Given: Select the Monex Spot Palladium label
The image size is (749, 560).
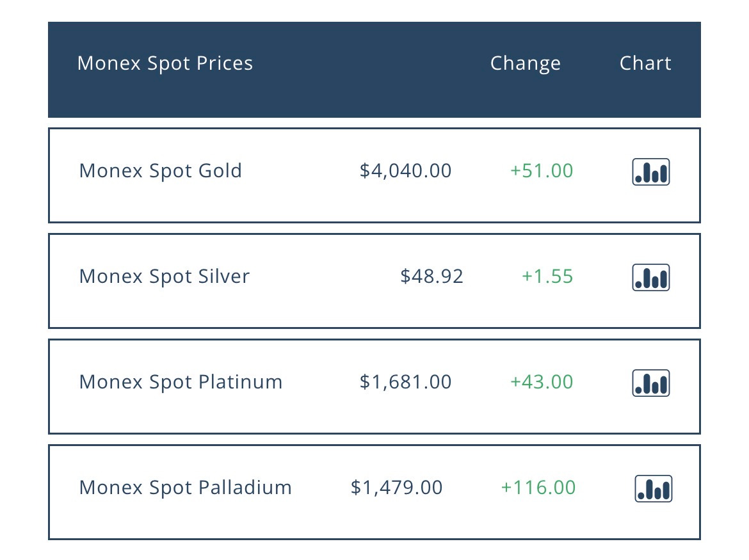Looking at the screenshot, I should [x=185, y=488].
